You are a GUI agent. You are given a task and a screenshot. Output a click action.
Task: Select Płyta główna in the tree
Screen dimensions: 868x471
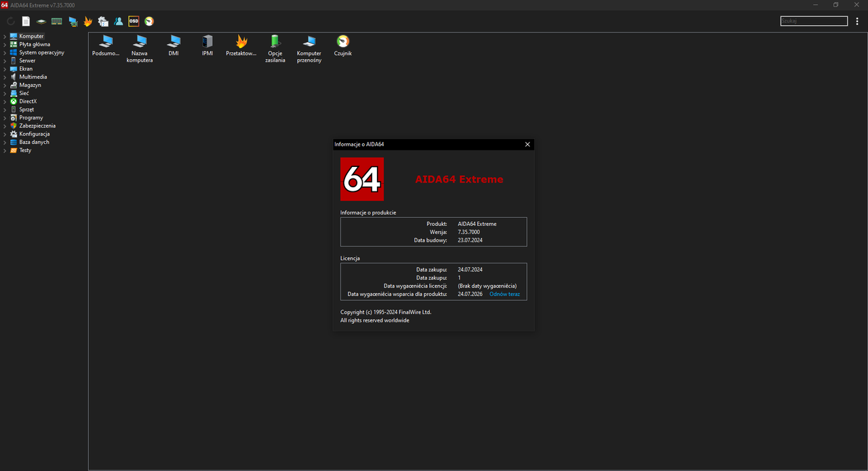point(35,44)
